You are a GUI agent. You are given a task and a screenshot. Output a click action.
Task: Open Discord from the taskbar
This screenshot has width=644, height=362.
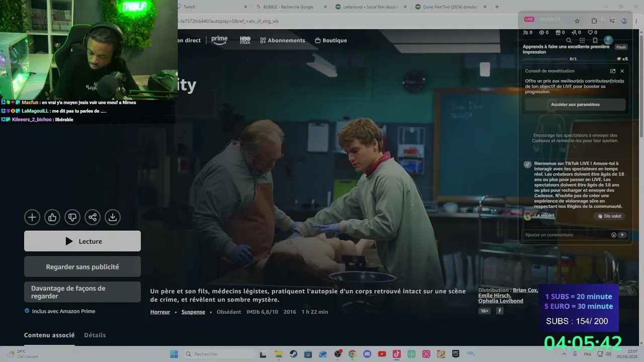tap(367, 354)
